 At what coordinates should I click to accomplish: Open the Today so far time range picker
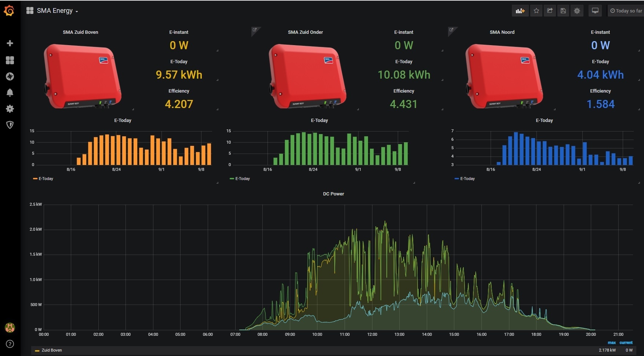click(x=626, y=11)
